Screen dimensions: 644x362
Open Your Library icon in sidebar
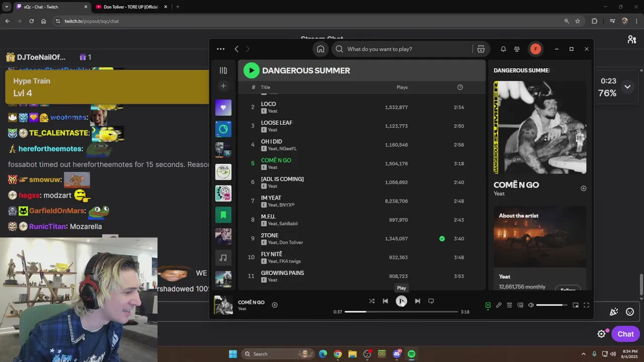click(223, 70)
